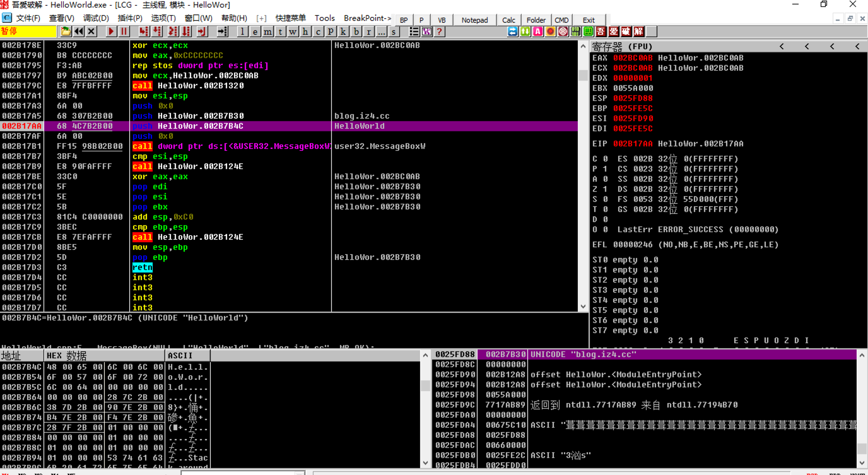Open debugging options list icon
The height and width of the screenshot is (475, 868).
click(x=414, y=32)
